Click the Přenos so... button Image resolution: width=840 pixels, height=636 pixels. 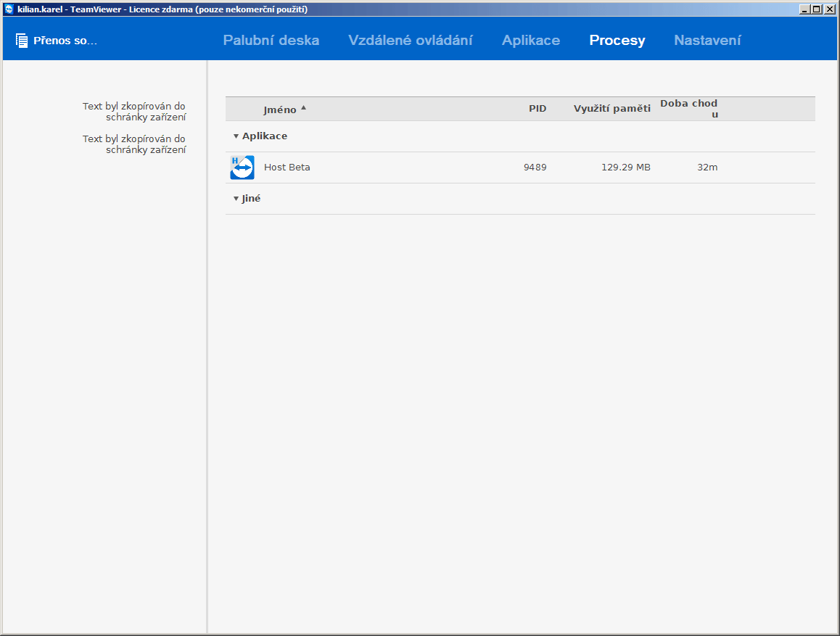[57, 41]
